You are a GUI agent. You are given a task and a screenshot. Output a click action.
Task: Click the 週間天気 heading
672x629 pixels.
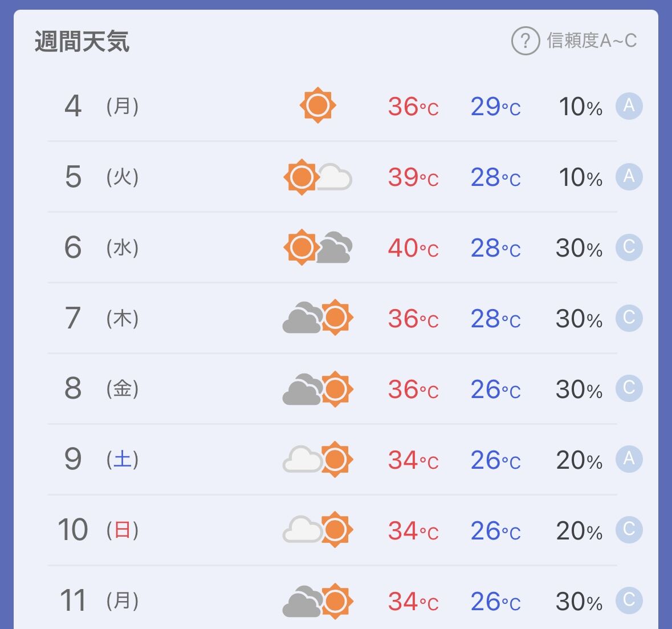[82, 42]
